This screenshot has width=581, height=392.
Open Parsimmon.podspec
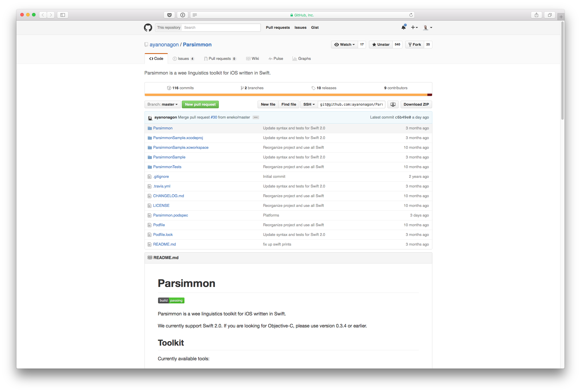[x=170, y=215]
